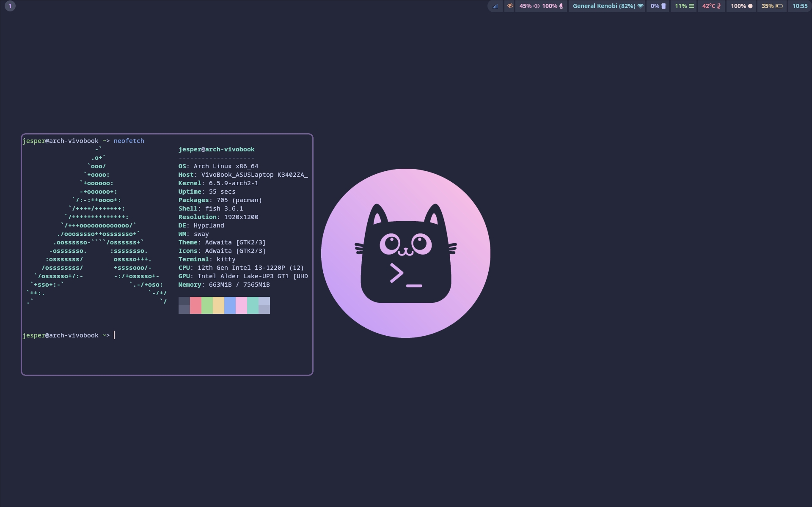Click the DE: Hyprland line
The width and height of the screenshot is (812, 507).
pos(201,225)
